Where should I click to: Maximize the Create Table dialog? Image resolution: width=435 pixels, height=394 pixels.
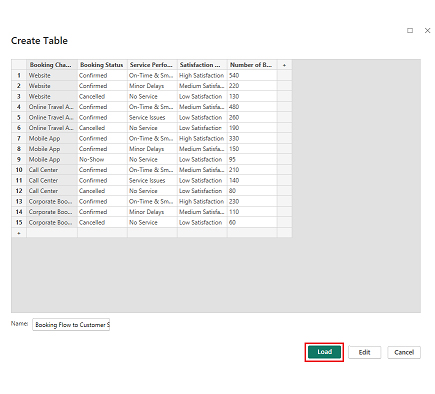[x=410, y=31]
